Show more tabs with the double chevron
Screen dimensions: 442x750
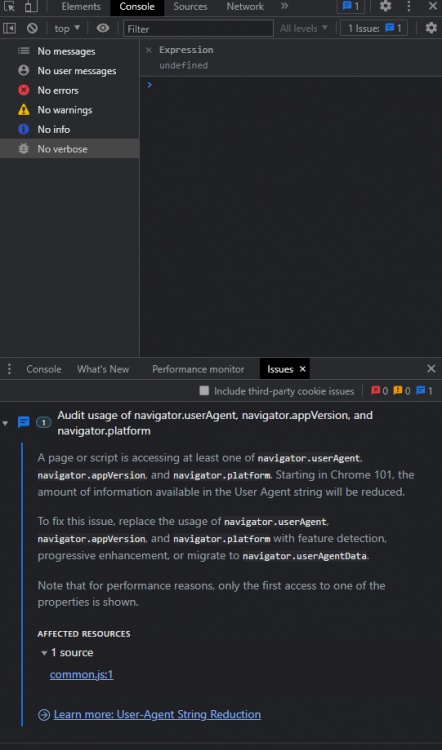(285, 6)
